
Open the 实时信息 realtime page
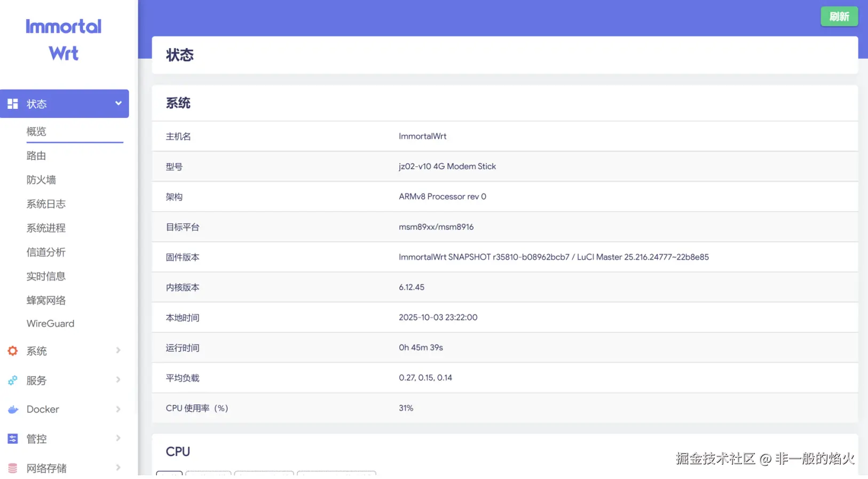[x=46, y=276]
